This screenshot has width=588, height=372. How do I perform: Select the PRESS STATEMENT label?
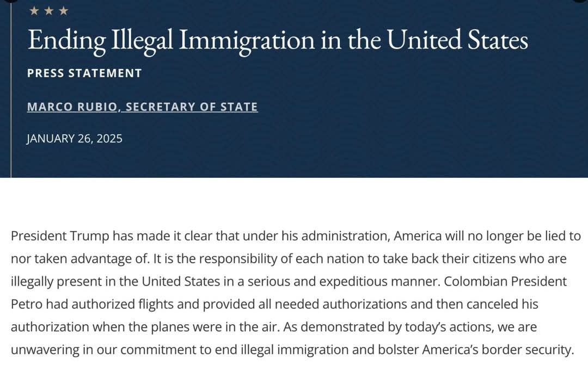click(84, 73)
